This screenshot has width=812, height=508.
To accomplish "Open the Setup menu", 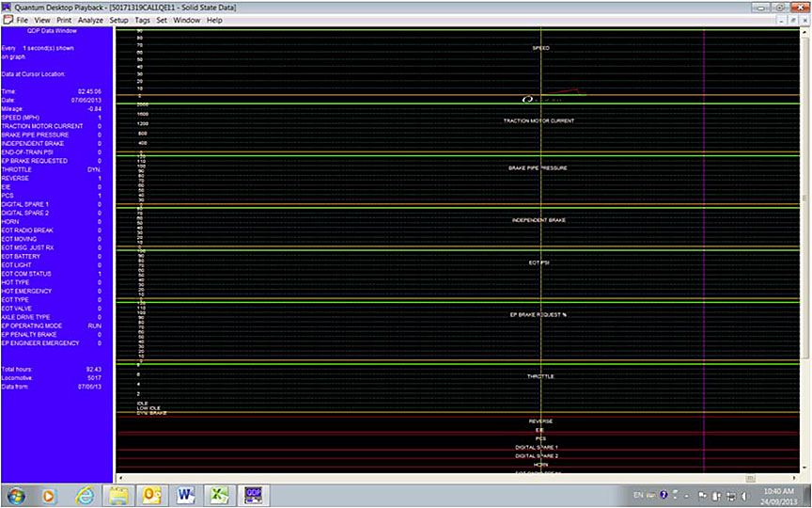I will (118, 19).
